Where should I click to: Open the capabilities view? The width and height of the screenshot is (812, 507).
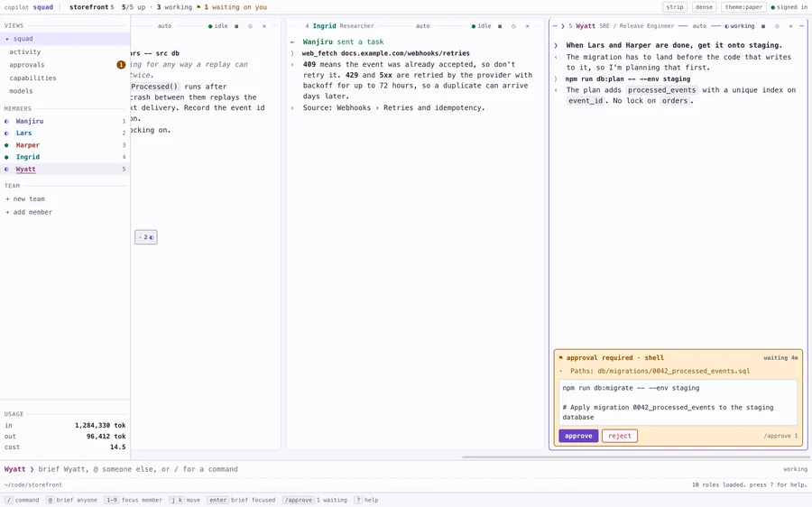coord(65,78)
